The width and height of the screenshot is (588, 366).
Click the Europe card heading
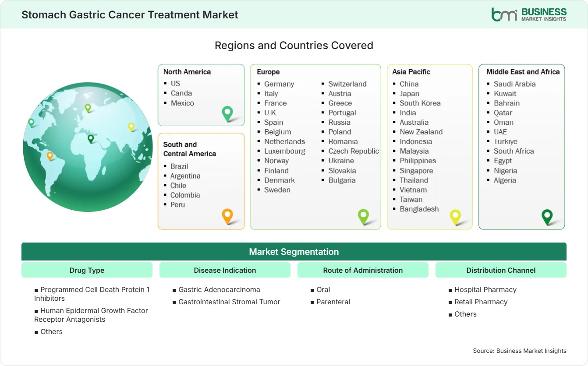coord(268,72)
